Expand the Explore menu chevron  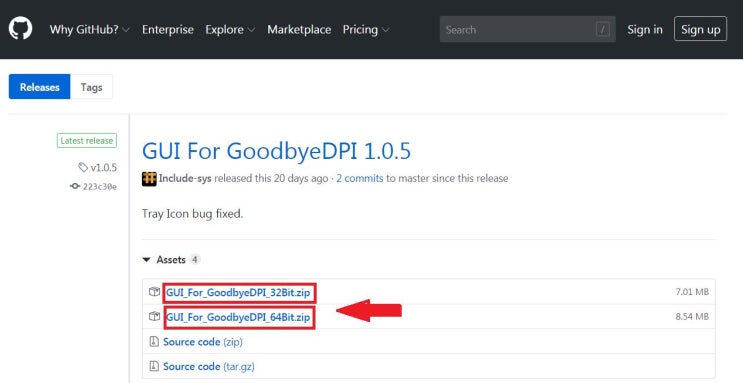(251, 30)
